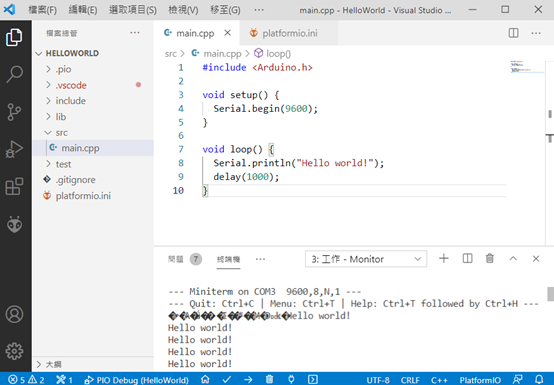Open notifications bell in status bar

[539, 380]
